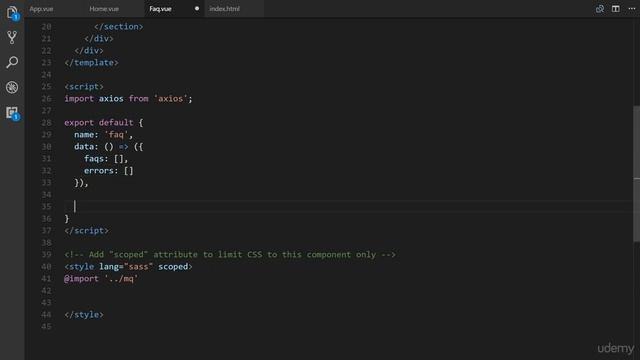Click the 'data: () => ({' line

(x=109, y=147)
